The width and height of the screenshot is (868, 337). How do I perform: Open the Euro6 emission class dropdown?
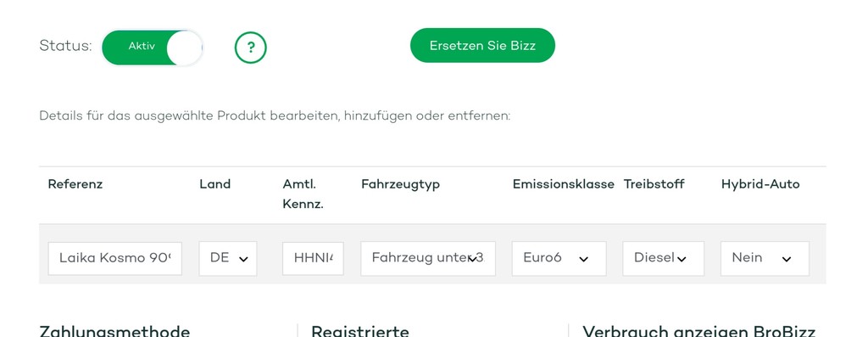[559, 258]
